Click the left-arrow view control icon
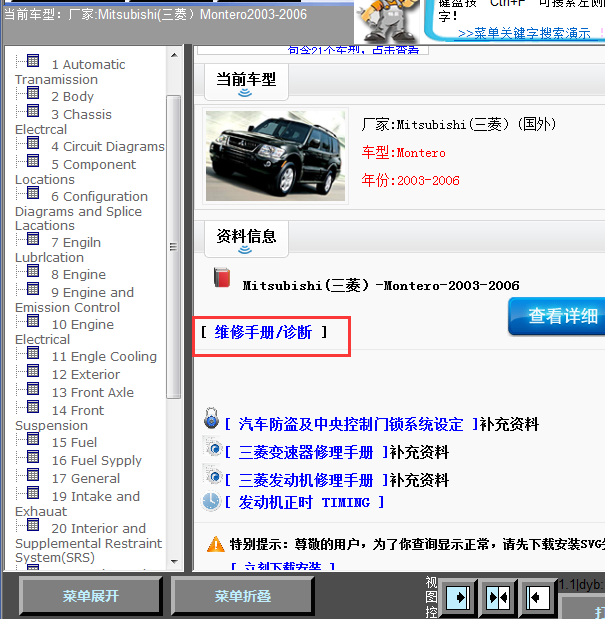This screenshot has width=605, height=619. [x=538, y=597]
